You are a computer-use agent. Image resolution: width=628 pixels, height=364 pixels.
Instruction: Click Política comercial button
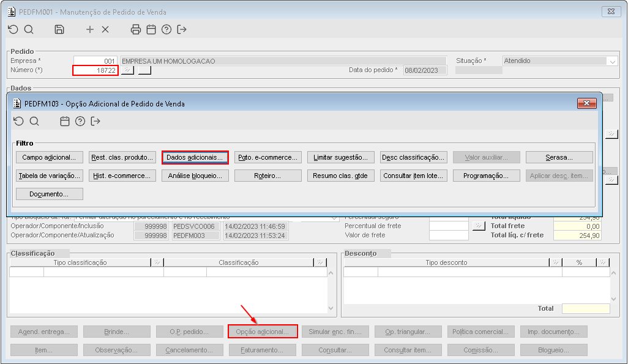tap(481, 332)
